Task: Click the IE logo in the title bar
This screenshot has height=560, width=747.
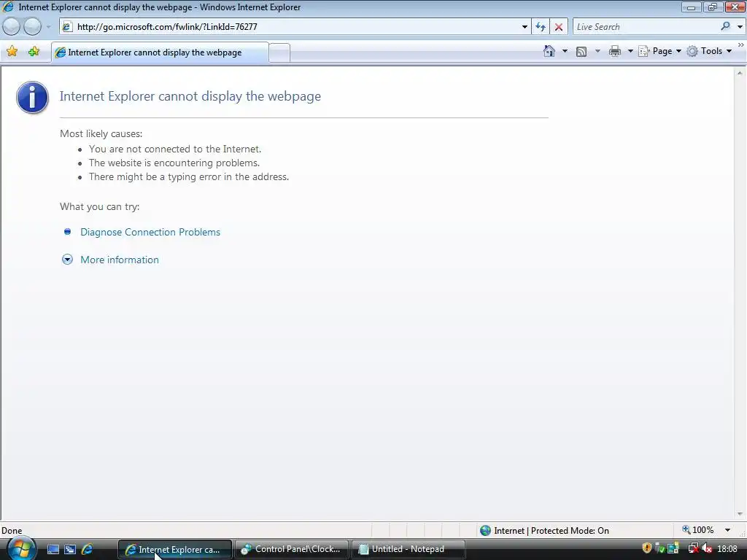Action: (8, 7)
